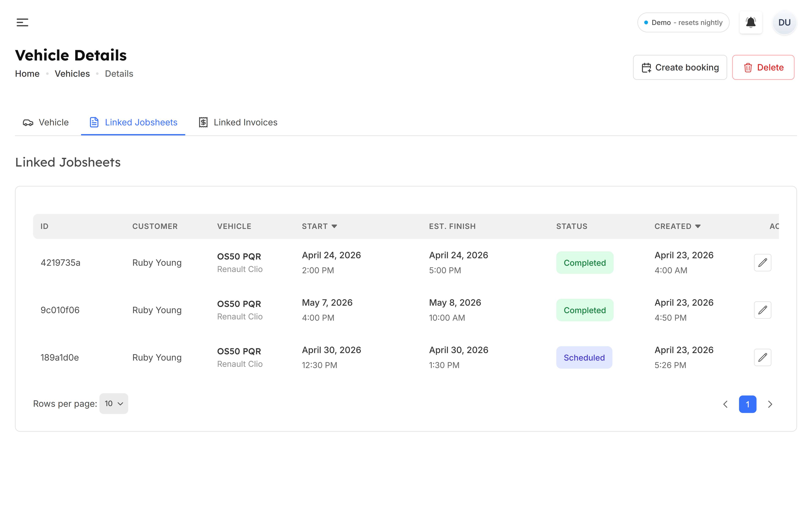This screenshot has height=514, width=812.
Task: Select page 1 in pagination
Action: click(748, 404)
